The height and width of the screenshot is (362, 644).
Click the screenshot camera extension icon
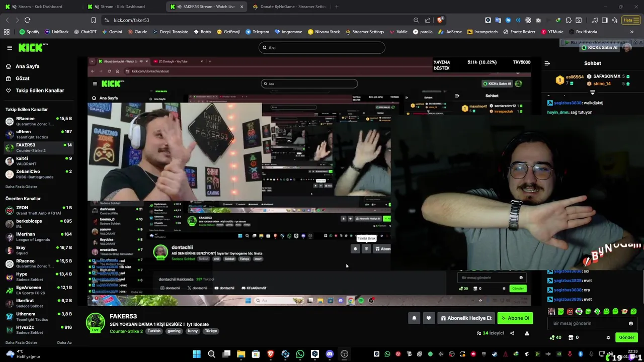[538, 20]
